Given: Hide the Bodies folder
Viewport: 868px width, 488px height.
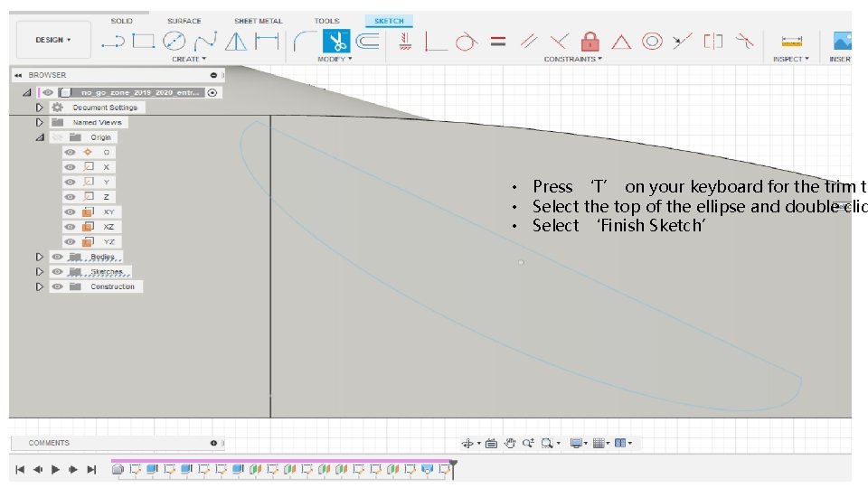Looking at the screenshot, I should click(58, 257).
